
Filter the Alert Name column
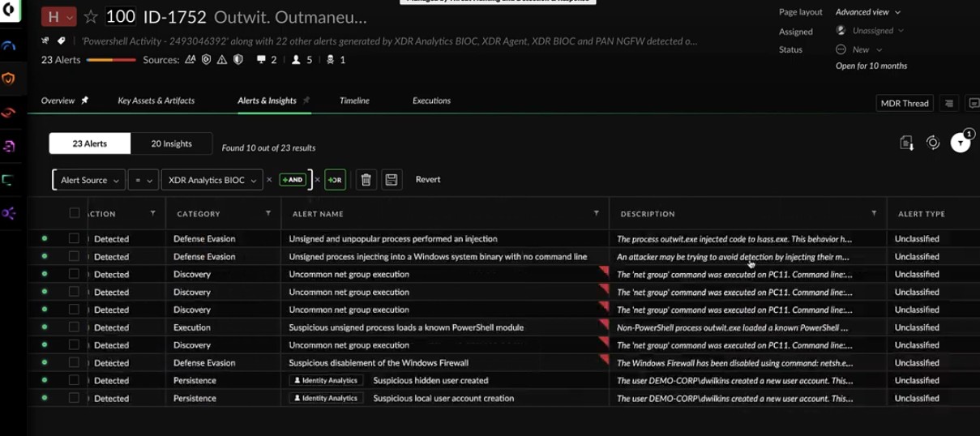coord(597,213)
